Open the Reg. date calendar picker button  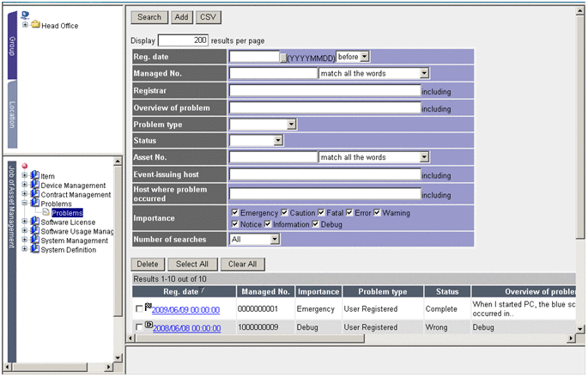tap(282, 57)
